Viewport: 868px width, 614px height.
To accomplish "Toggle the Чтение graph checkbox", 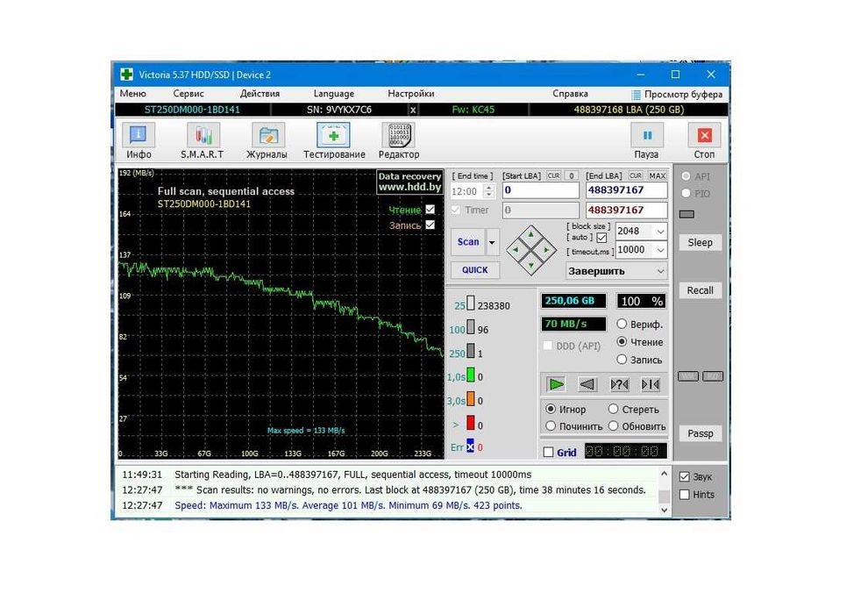I will (430, 210).
